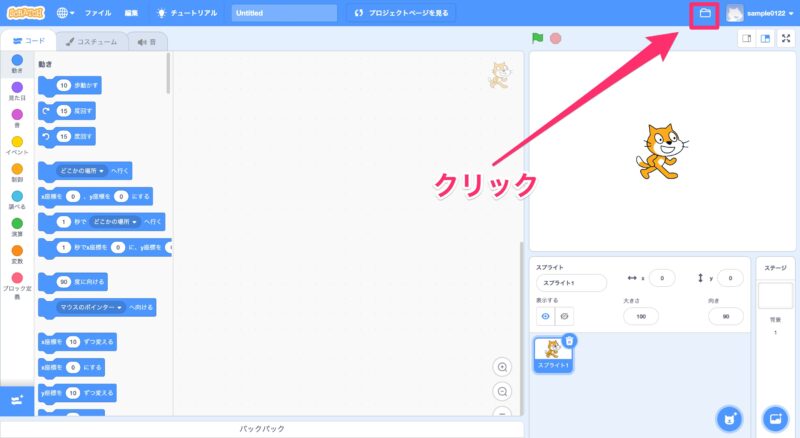The width and height of the screenshot is (800, 438).
Task: Open the My Stuff folder icon
Action: coord(704,14)
